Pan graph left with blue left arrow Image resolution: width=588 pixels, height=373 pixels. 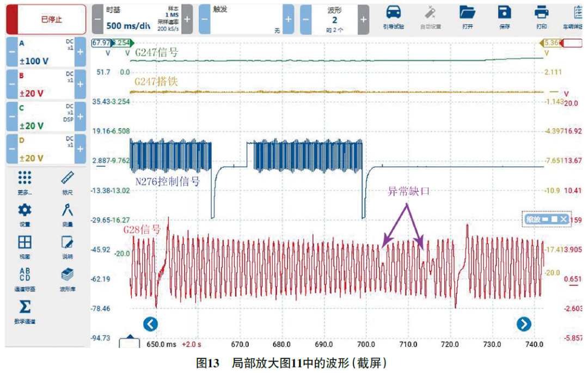coord(150,324)
